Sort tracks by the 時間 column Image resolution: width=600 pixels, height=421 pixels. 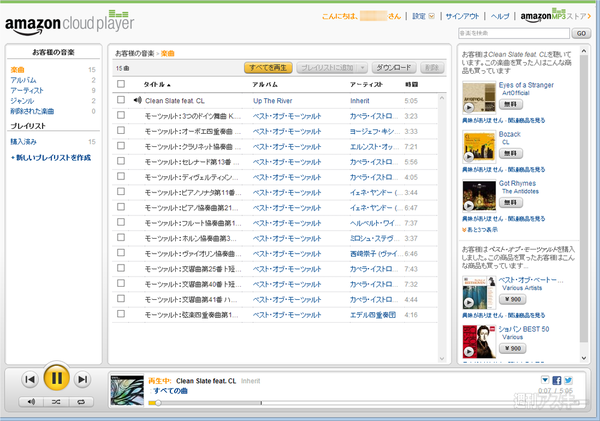pyautogui.click(x=411, y=84)
